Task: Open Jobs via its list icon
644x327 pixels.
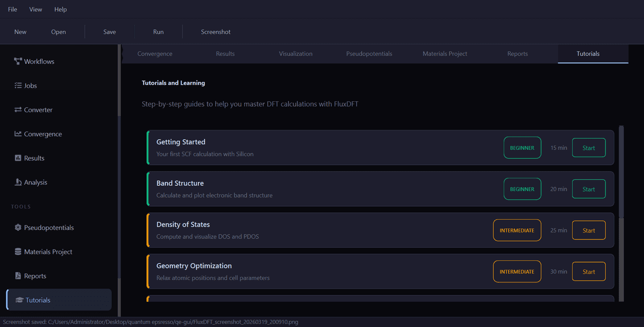Action: pos(18,85)
